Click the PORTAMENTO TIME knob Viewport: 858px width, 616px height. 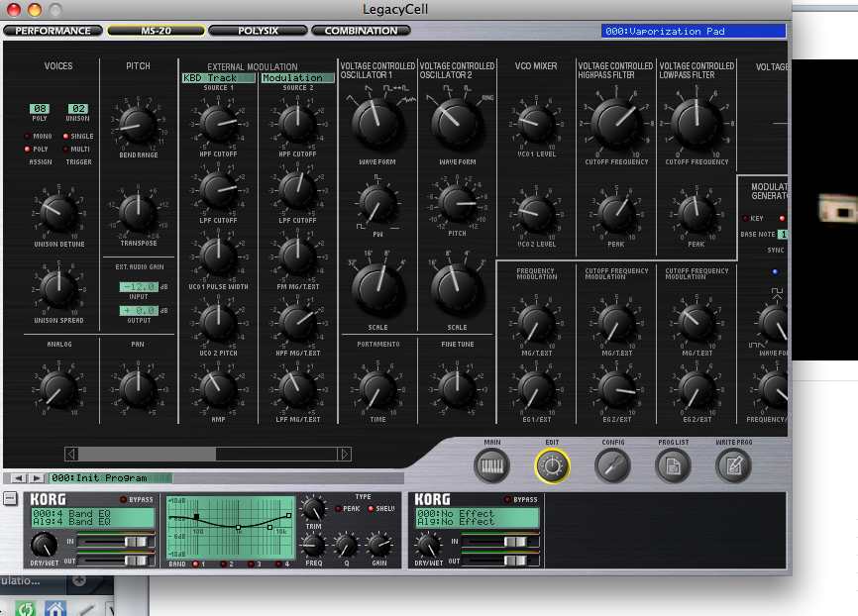(x=377, y=389)
